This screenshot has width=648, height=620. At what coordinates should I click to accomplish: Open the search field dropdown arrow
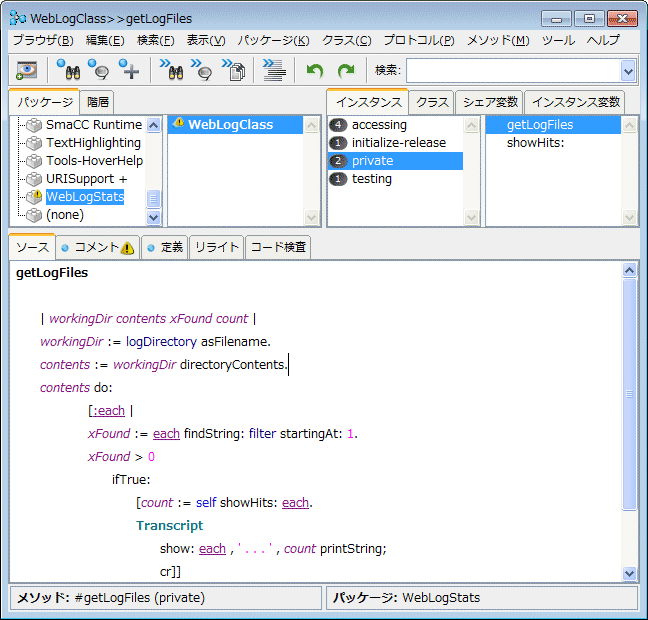tap(628, 70)
